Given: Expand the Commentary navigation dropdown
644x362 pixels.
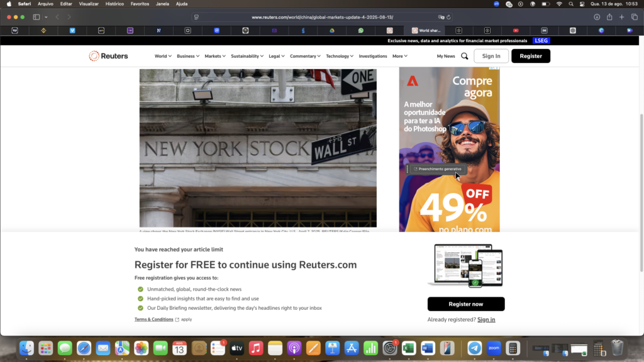Looking at the screenshot, I should click(305, 56).
